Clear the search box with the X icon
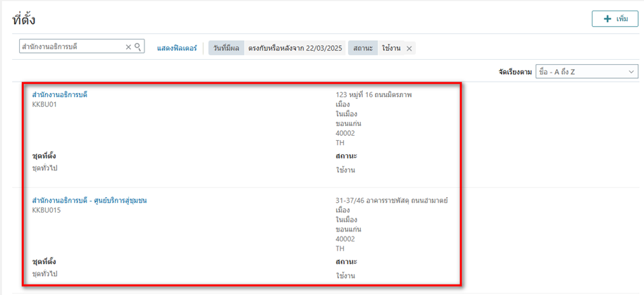Screen dimensions: 644x295 [128, 47]
